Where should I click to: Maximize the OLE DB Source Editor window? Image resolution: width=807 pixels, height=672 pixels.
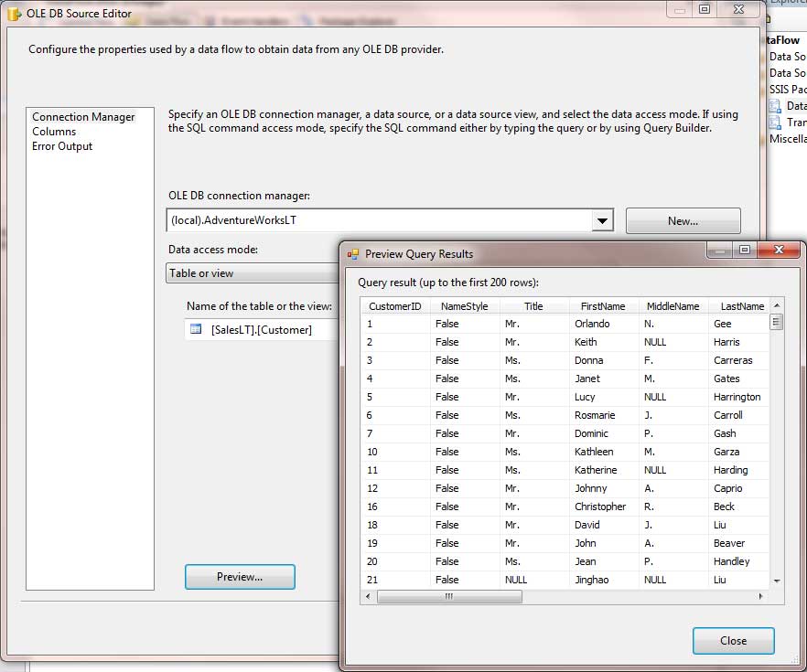(705, 9)
